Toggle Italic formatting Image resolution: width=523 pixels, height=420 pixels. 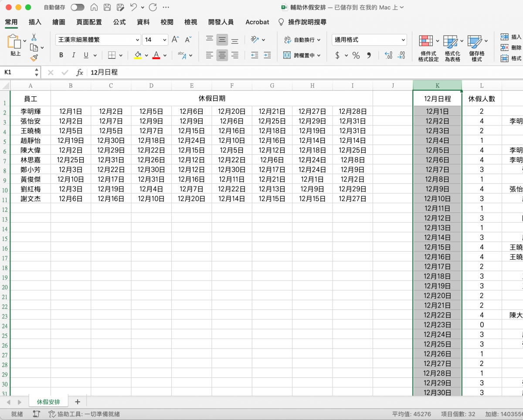point(73,55)
